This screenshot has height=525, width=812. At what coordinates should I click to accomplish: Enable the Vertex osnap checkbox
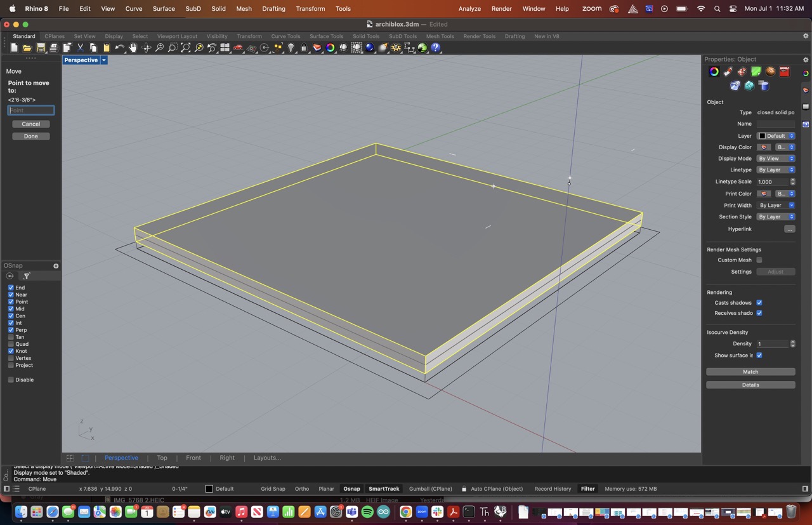pos(11,358)
